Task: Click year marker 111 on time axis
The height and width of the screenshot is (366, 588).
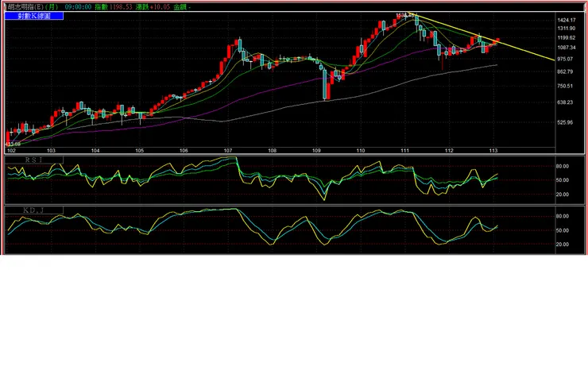Action: (x=404, y=151)
